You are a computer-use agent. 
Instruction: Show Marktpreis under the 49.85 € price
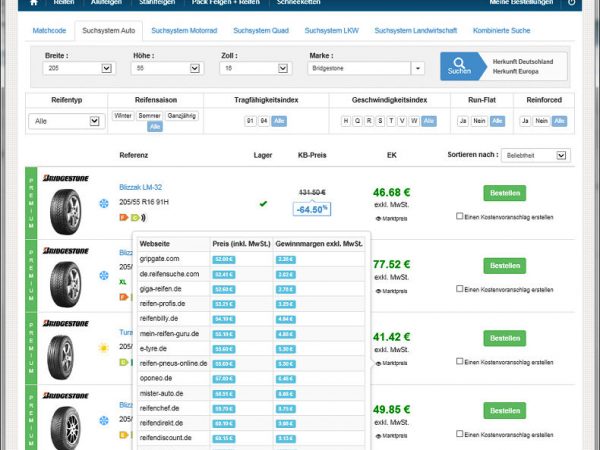click(391, 436)
